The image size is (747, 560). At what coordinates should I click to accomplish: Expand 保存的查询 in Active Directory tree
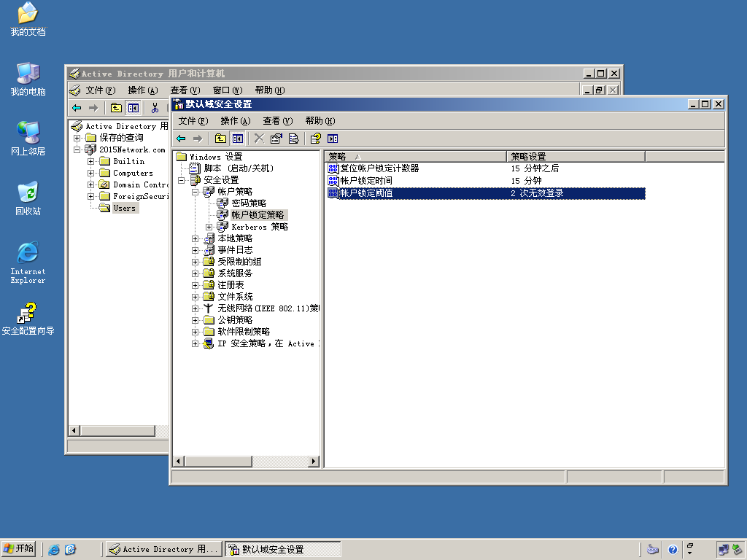point(77,138)
